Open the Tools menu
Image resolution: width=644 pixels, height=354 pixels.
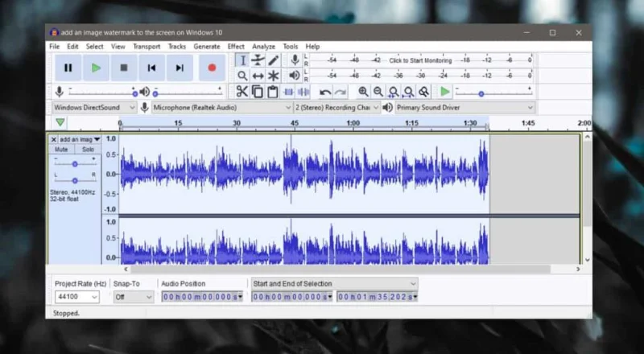tap(290, 47)
